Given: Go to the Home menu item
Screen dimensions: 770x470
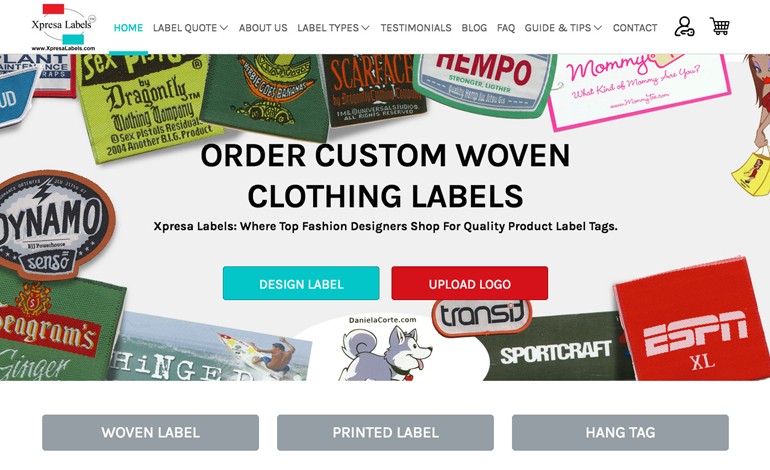Looking at the screenshot, I should (x=128, y=28).
